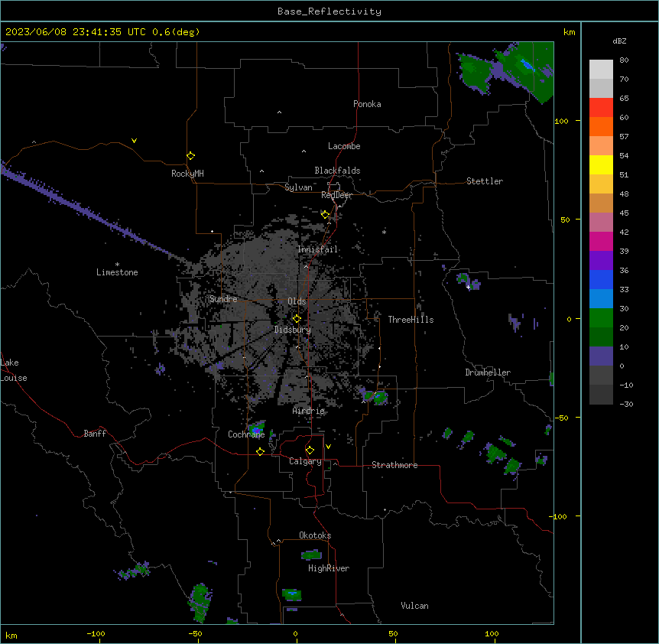The image size is (659, 644).
Task: Click the Didsbury label
Action: (x=293, y=330)
